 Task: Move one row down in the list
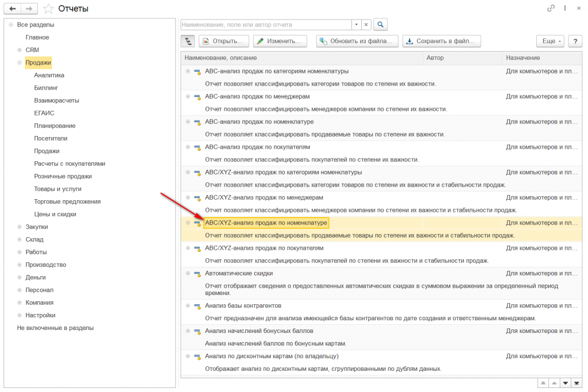tap(566, 383)
